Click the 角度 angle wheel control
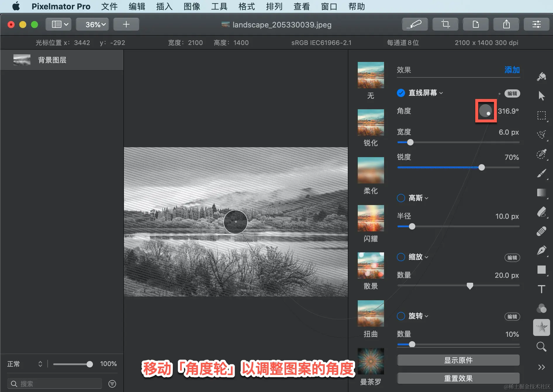Screen dimensions: 553x392 tap(485, 111)
